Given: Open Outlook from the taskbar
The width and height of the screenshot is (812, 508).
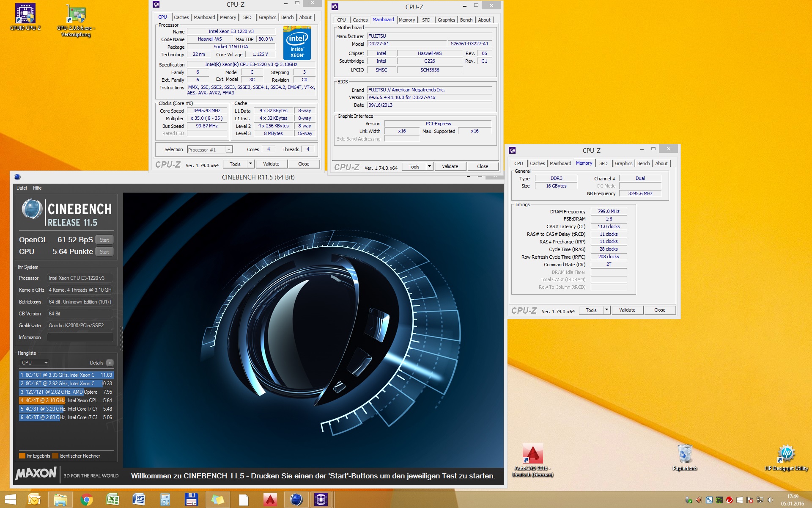Looking at the screenshot, I should point(34,500).
